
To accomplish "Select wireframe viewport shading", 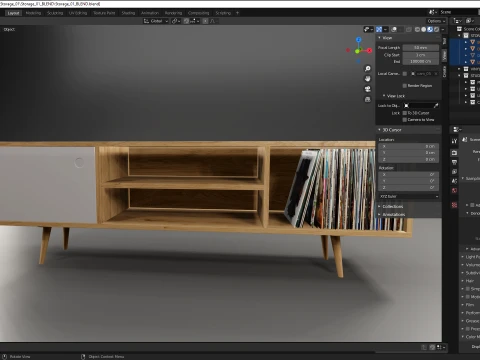I will (417, 29).
